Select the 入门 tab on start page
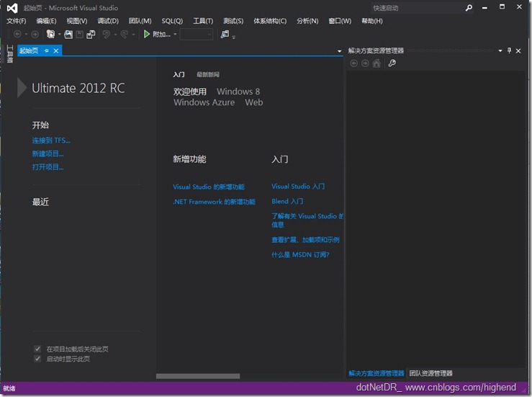This screenshot has width=532, height=397. [x=179, y=74]
